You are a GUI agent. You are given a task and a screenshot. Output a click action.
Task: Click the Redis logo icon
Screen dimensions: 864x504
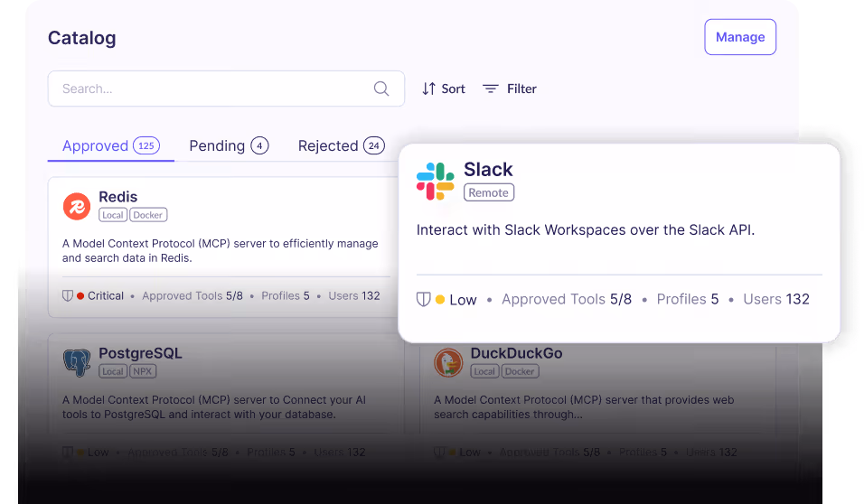point(77,206)
